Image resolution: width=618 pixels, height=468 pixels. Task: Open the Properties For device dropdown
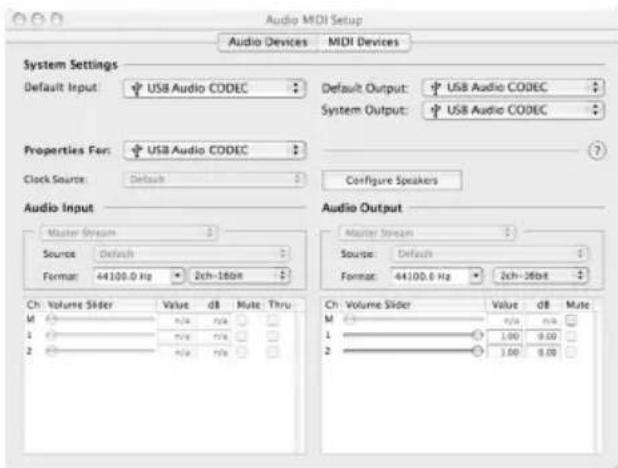point(214,151)
